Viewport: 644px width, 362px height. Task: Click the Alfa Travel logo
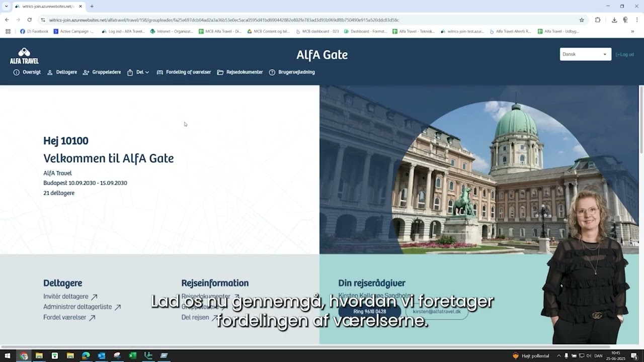pyautogui.click(x=24, y=56)
